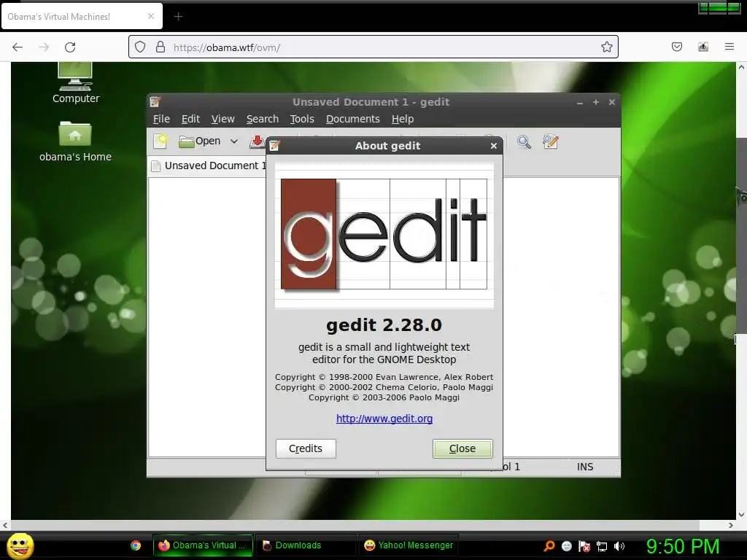Visit the http://www.gedit.org link

tap(384, 419)
